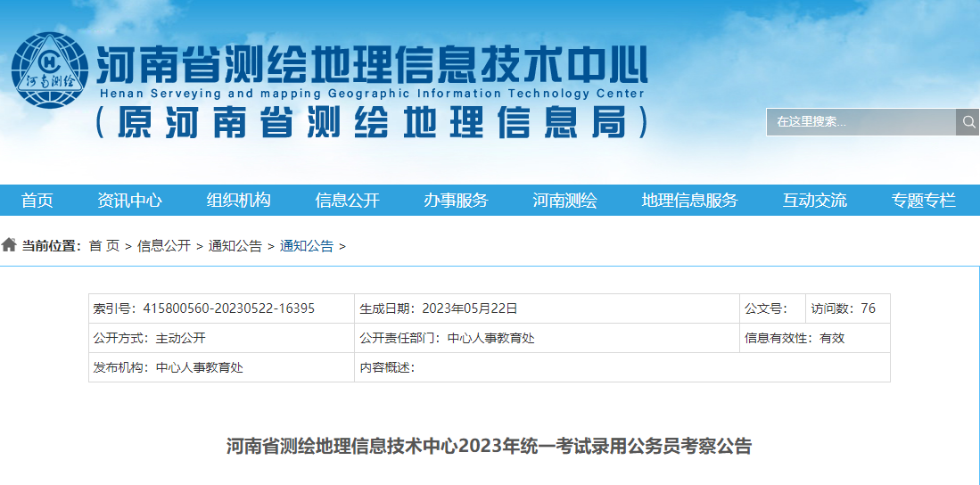Click the home icon beside 当前位置
980x485 pixels.
pyautogui.click(x=9, y=245)
